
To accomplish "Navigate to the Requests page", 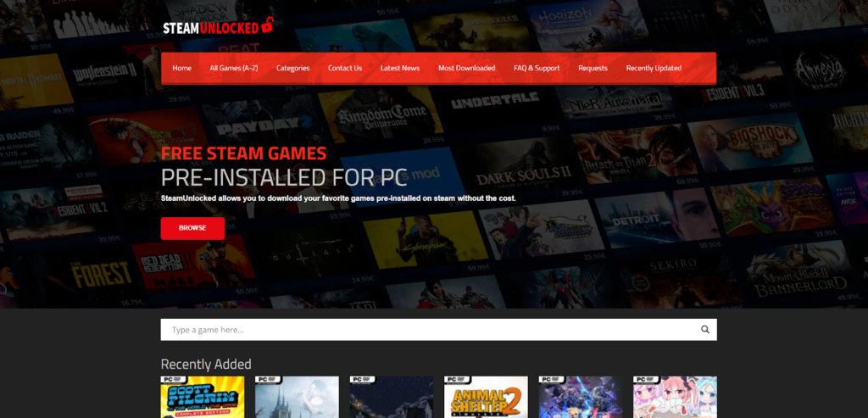I will pos(593,68).
